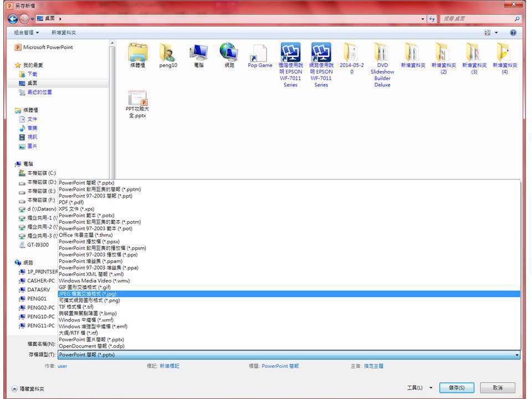This screenshot has width=532, height=399.
Task: Choose the JPEG (*.jpg) format option
Action: click(x=289, y=294)
